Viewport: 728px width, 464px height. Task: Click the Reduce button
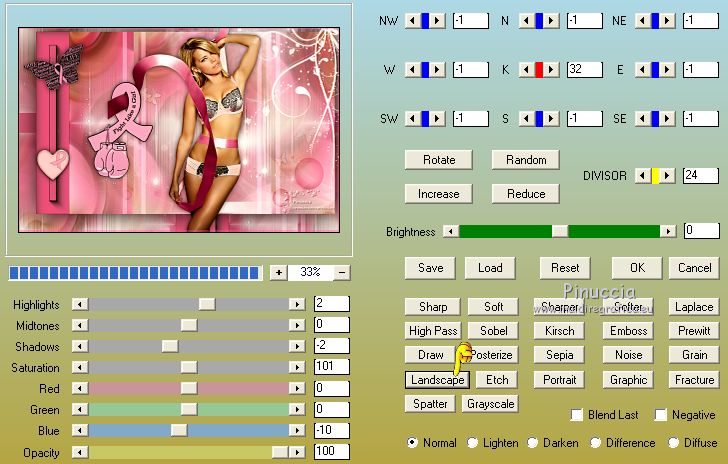pyautogui.click(x=526, y=194)
